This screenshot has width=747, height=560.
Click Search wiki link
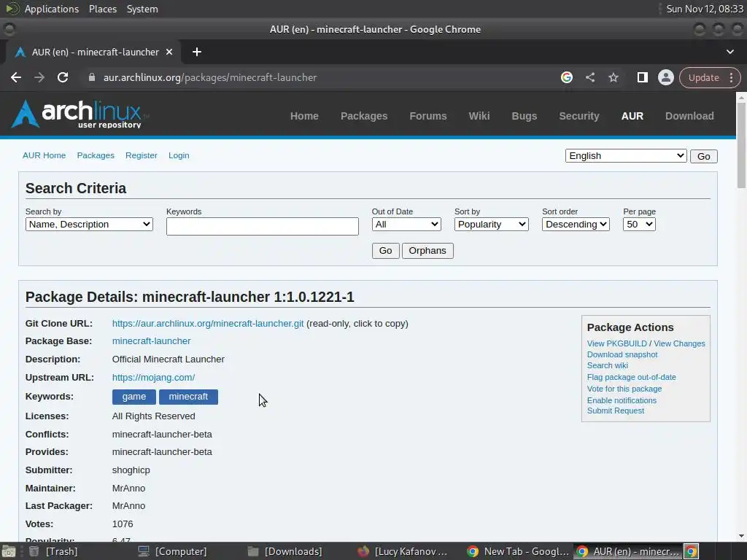pyautogui.click(x=608, y=365)
